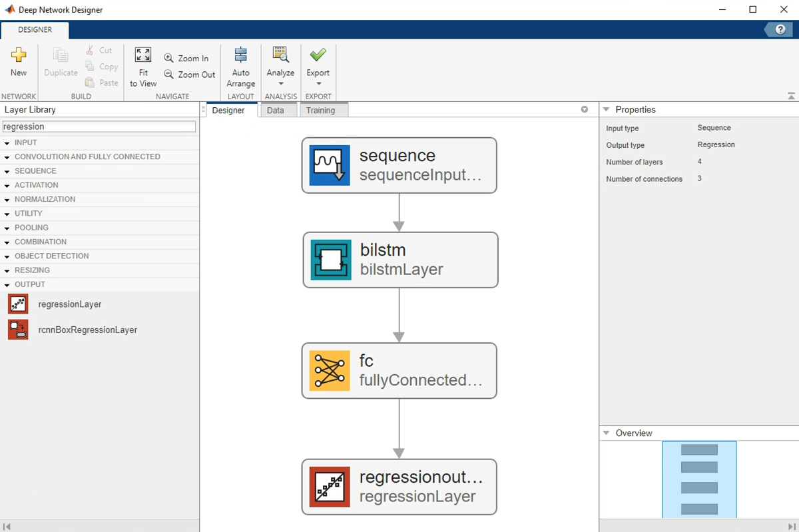The image size is (799, 532).
Task: Select regressionLayer in Layer Library
Action: (70, 304)
